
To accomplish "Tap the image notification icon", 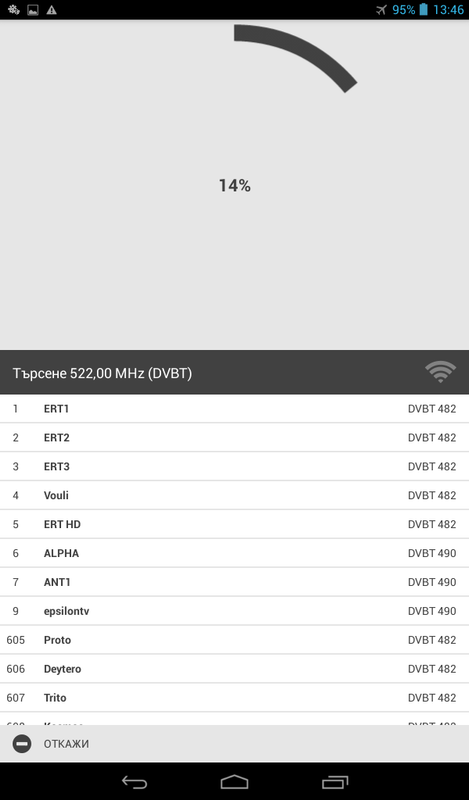I will [x=33, y=10].
